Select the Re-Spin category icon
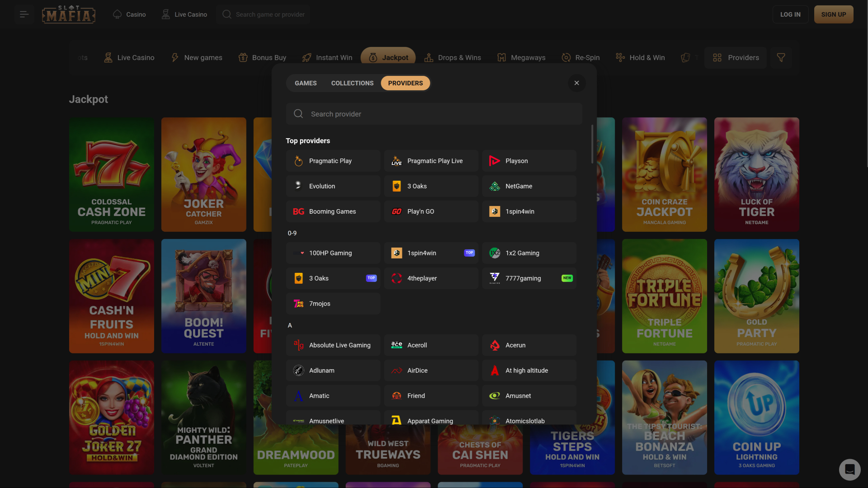This screenshot has width=868, height=488. [566, 57]
